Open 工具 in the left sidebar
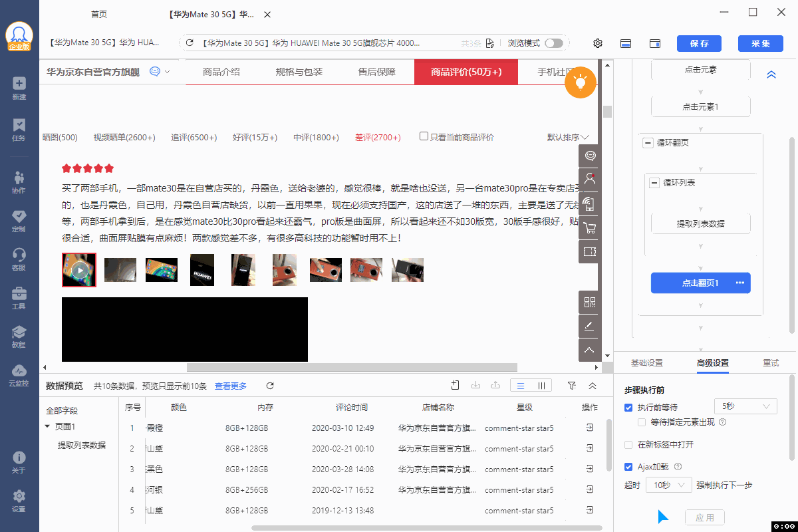The image size is (798, 532). coord(19,299)
